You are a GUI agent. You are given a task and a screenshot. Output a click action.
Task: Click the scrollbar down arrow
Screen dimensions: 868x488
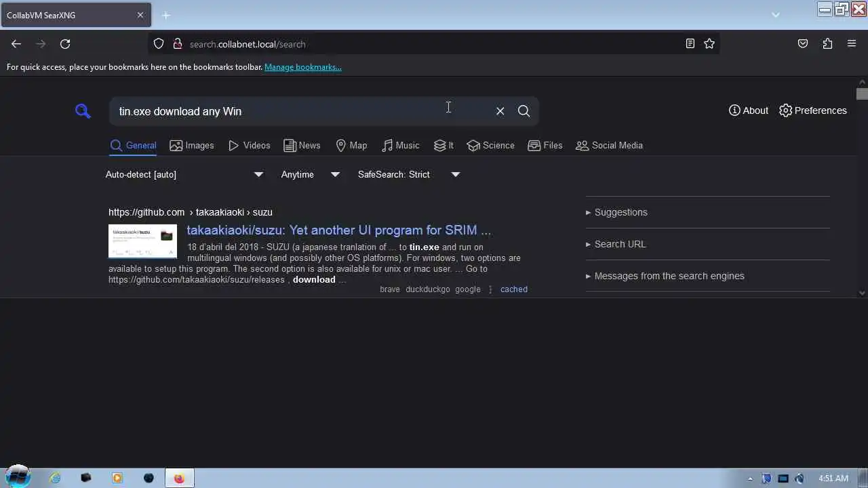click(x=862, y=293)
